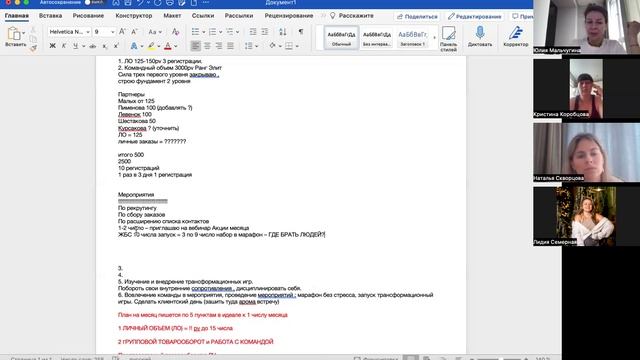Click the save icon in the title bar
Screen dimensions: 640x360
point(128,2)
